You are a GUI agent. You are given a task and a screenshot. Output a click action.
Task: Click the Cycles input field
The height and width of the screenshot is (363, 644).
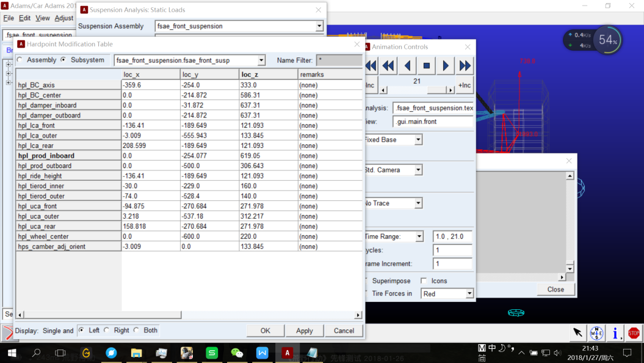(x=452, y=250)
